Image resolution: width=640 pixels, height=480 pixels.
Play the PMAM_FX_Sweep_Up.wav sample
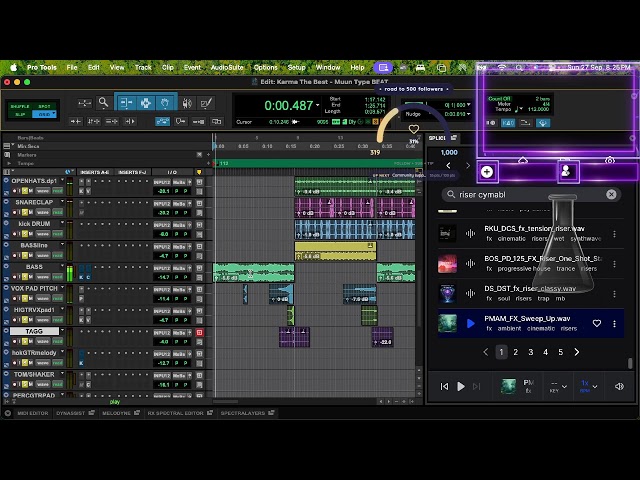coord(470,323)
